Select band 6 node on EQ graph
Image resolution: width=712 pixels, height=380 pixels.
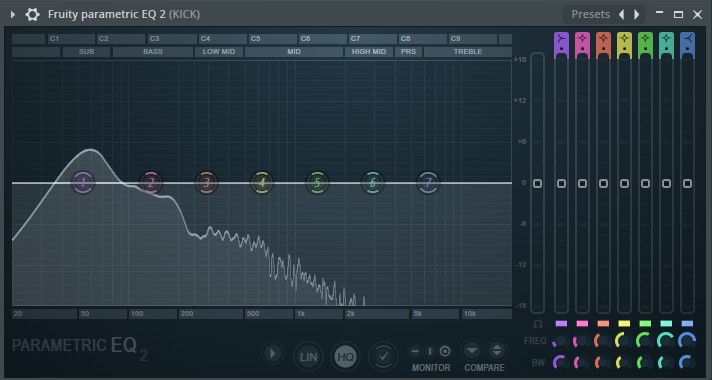(x=372, y=183)
